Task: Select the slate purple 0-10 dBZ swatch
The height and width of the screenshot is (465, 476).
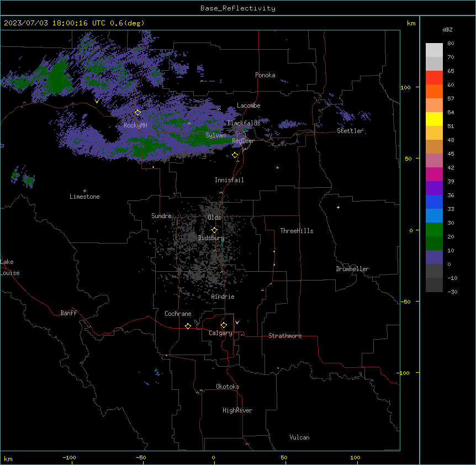Action: click(434, 257)
